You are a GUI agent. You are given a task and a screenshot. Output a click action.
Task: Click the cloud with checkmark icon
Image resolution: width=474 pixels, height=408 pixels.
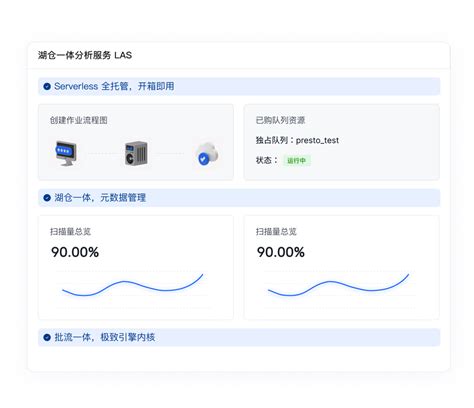click(x=207, y=153)
